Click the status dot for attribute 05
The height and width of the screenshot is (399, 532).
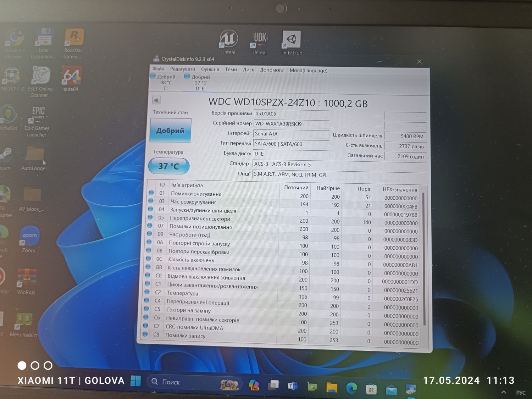[x=150, y=217]
